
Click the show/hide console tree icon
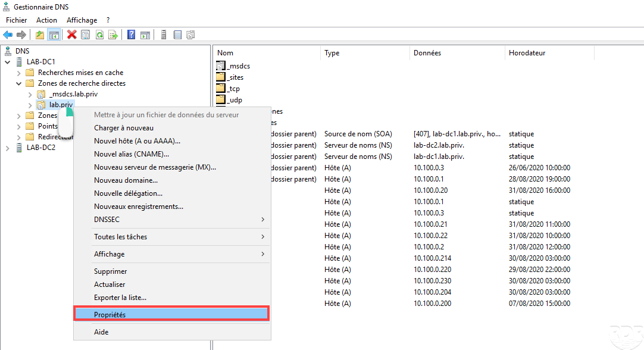point(54,35)
